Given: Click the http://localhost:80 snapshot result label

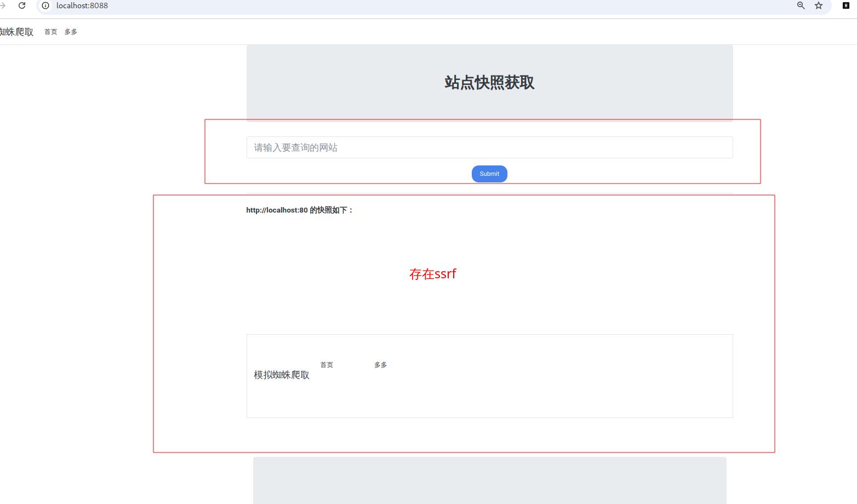Looking at the screenshot, I should [x=300, y=210].
